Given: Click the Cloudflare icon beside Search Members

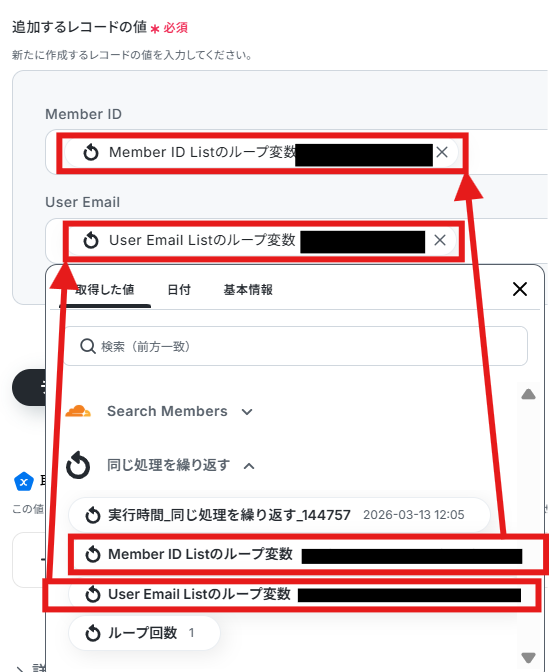Looking at the screenshot, I should coord(78,411).
